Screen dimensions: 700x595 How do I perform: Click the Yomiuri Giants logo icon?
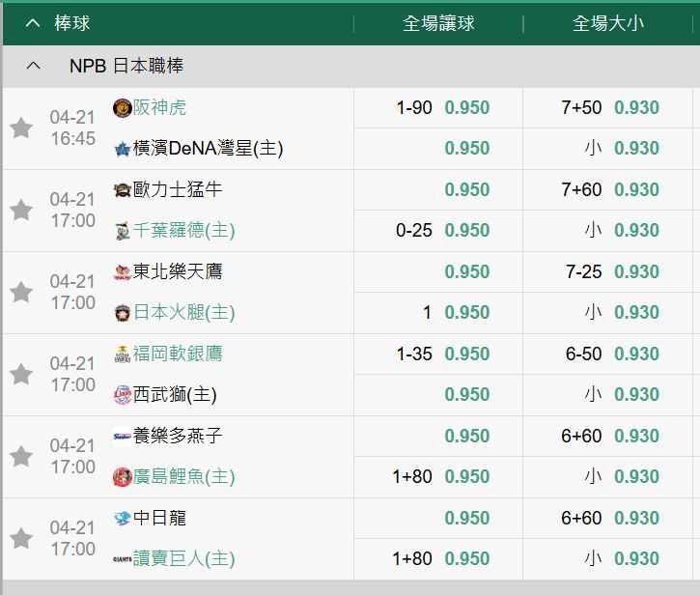coord(122,558)
